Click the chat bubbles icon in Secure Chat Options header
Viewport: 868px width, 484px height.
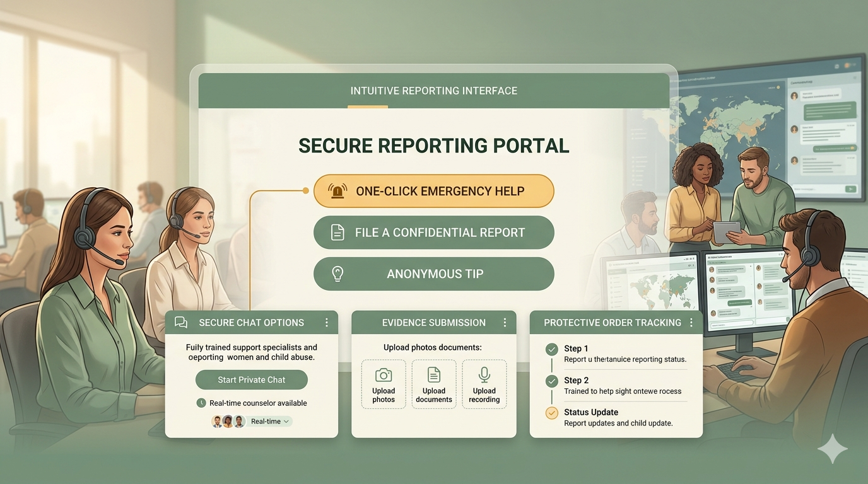pyautogui.click(x=181, y=322)
